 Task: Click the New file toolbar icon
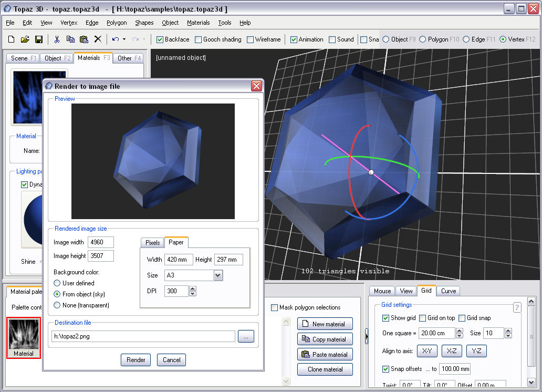pos(12,39)
